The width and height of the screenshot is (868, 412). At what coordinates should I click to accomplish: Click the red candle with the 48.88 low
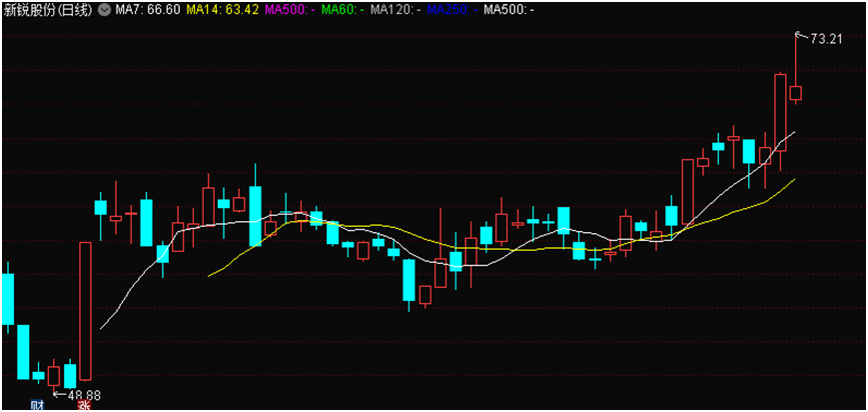coord(54,376)
